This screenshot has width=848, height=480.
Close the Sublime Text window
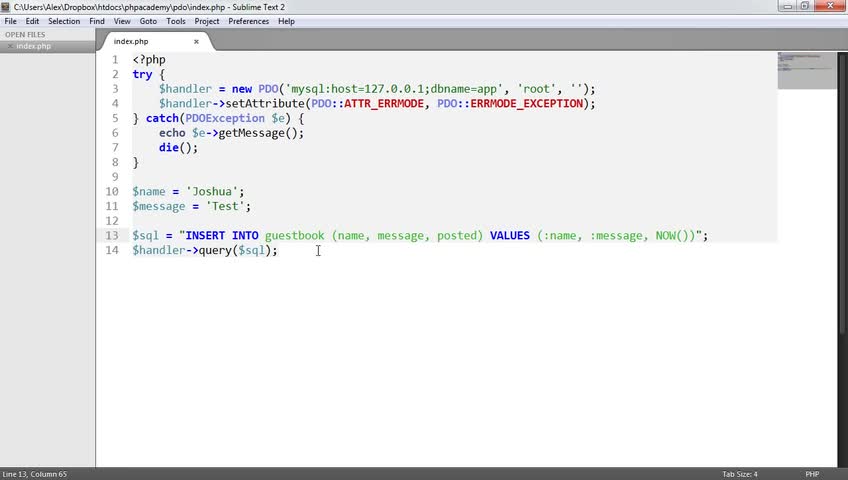click(x=830, y=6)
